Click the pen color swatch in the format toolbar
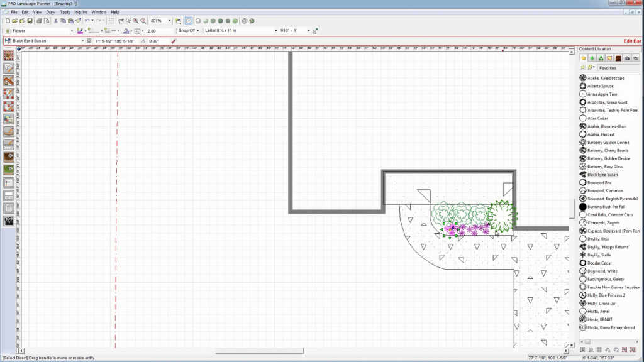 pyautogui.click(x=79, y=30)
